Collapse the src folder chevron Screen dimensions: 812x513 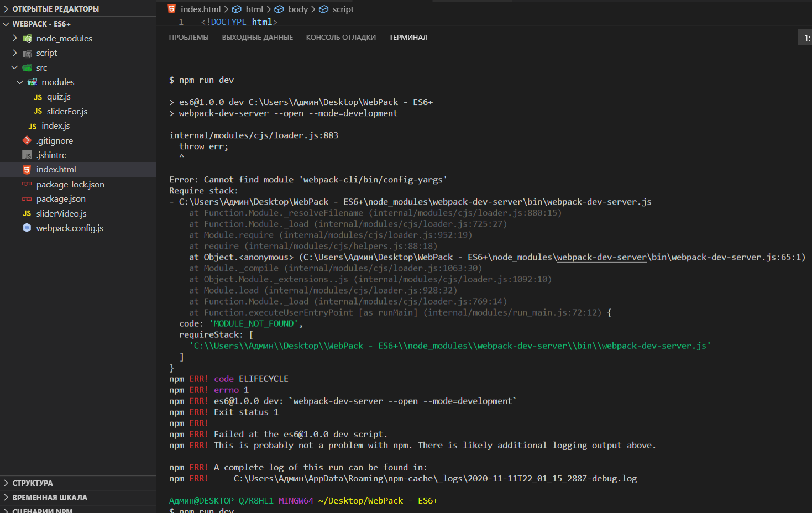point(14,67)
